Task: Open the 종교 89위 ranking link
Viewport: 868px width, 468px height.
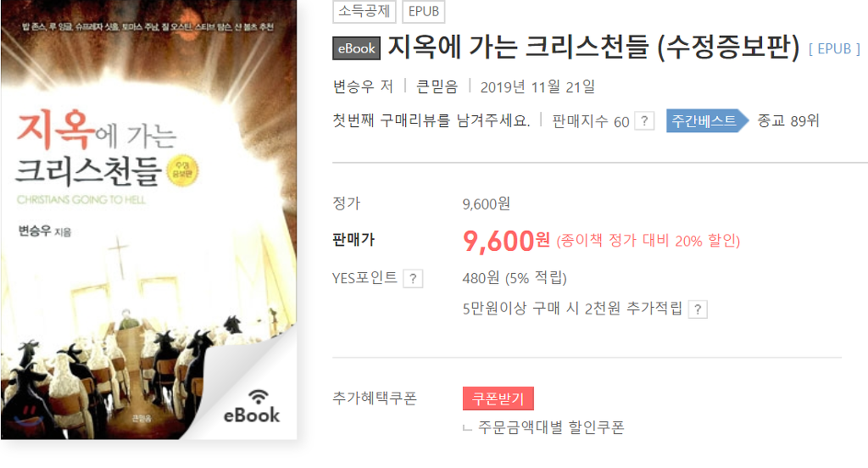Action: (x=788, y=120)
